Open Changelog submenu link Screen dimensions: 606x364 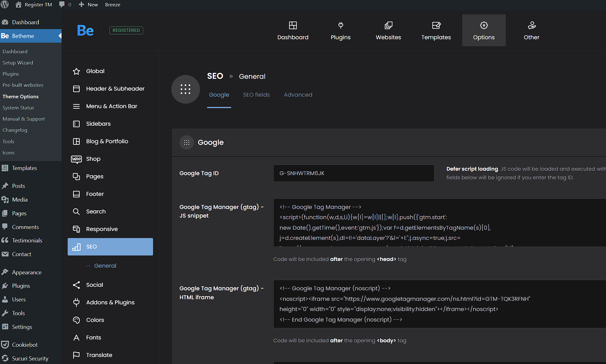pyautogui.click(x=15, y=130)
